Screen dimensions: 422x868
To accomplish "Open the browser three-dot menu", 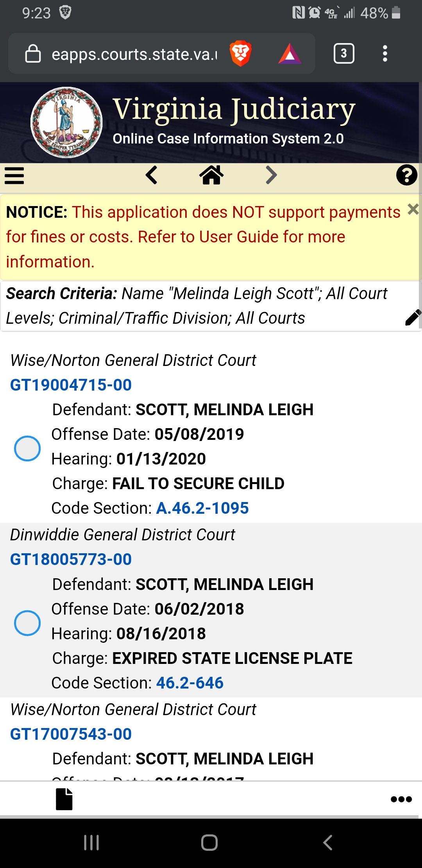I will point(385,54).
